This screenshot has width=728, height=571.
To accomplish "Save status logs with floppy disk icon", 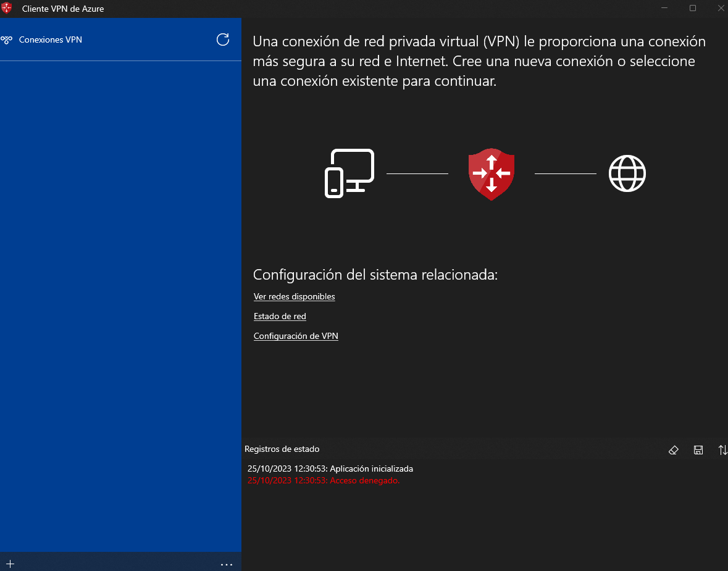I will click(x=698, y=450).
